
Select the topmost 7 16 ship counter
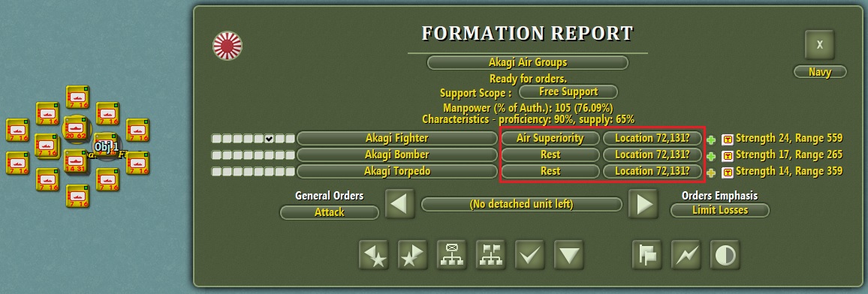pos(77,97)
